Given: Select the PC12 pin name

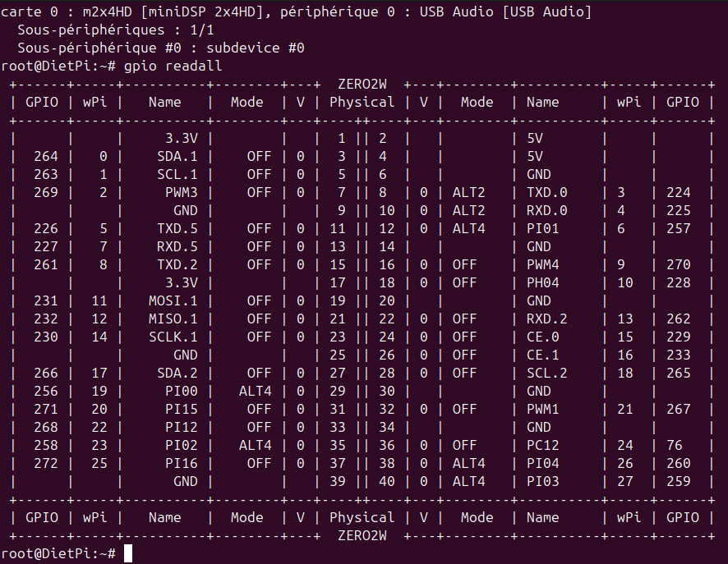Looking at the screenshot, I should coord(543,445).
